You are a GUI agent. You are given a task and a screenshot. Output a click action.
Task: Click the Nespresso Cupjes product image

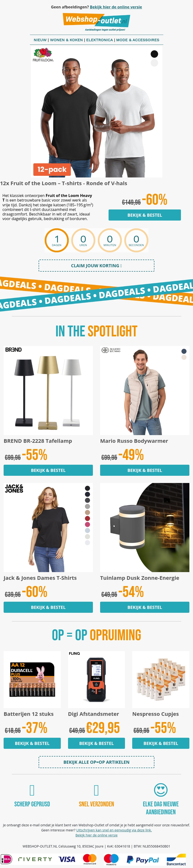click(x=161, y=679)
